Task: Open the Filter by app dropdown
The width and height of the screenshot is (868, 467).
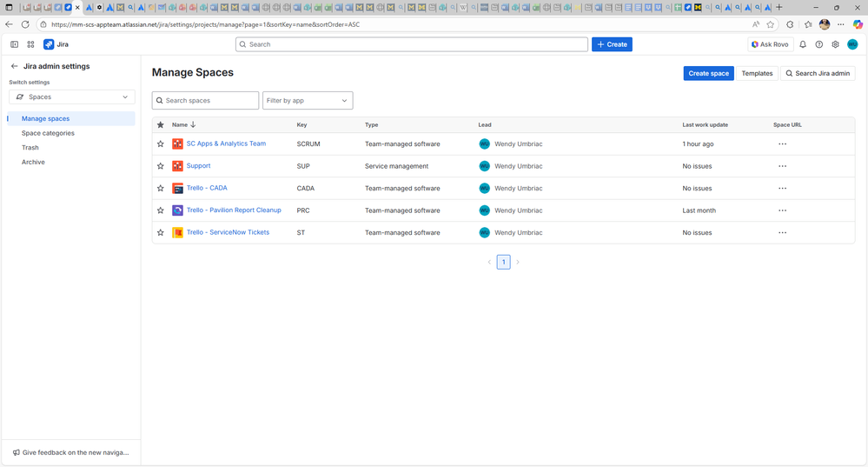Action: (x=308, y=100)
